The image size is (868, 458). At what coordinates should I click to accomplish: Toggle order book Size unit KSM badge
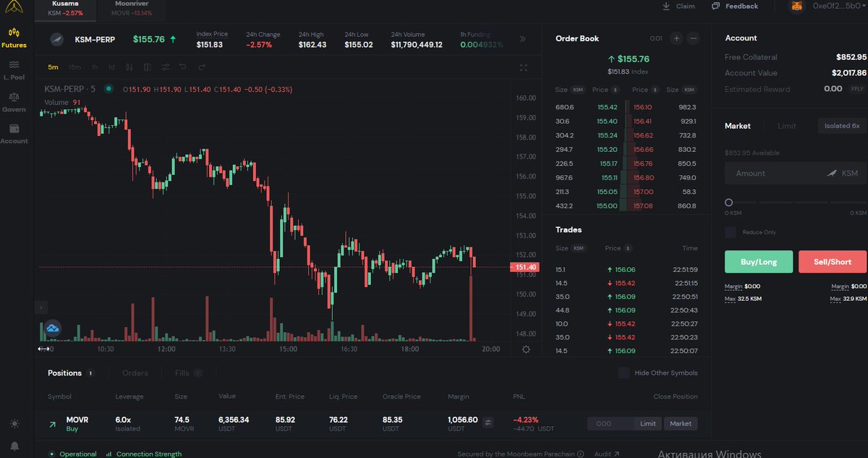(x=578, y=90)
